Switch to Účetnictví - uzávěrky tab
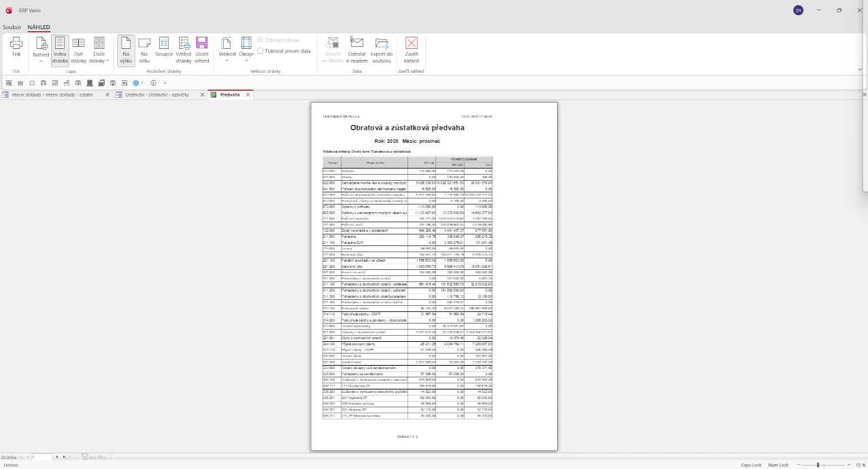 coord(156,95)
